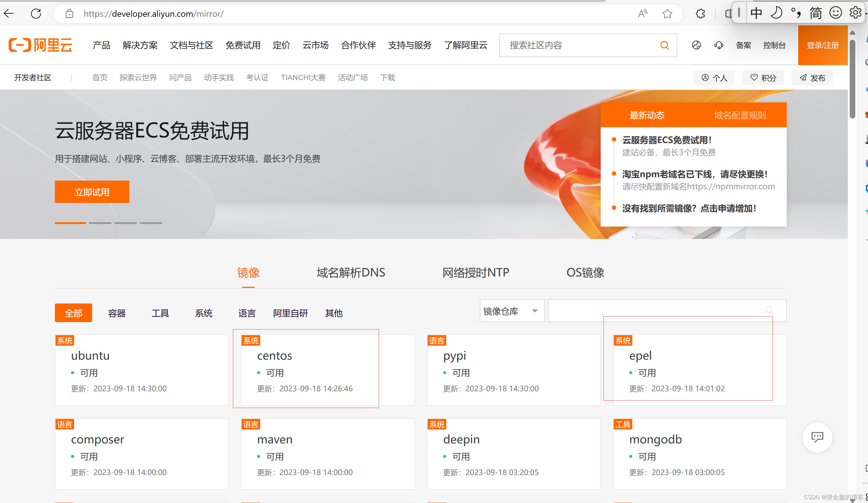Select second banner carousel indicator
The image size is (868, 503).
coord(100,223)
